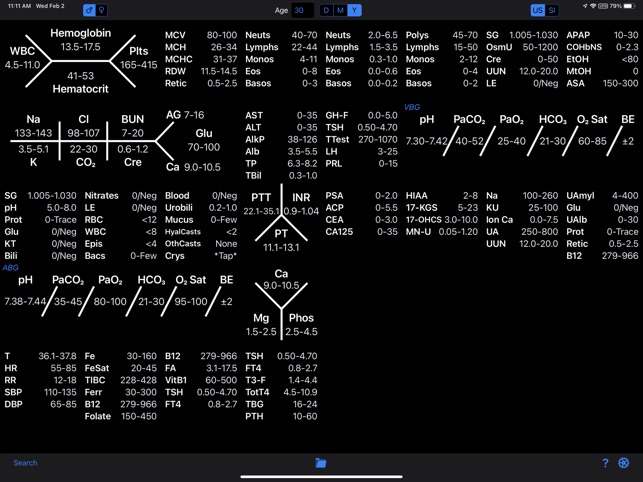
Task: Select US units
Action: (x=538, y=10)
